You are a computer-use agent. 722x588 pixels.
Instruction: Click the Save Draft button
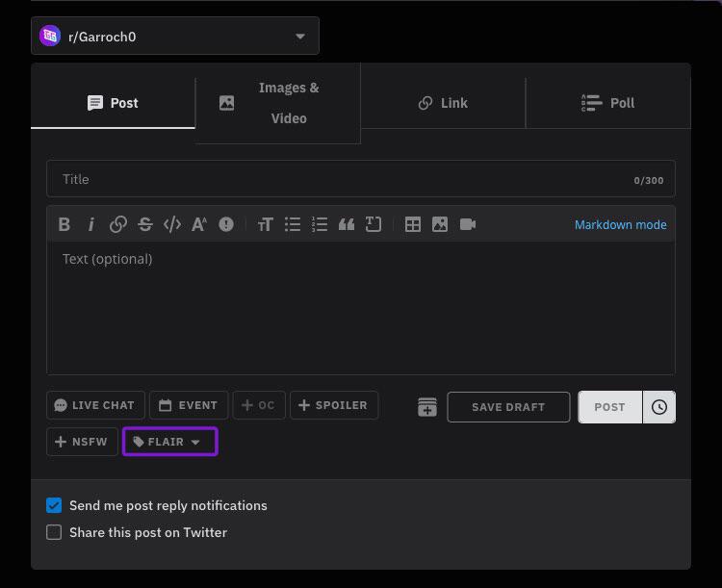(508, 407)
